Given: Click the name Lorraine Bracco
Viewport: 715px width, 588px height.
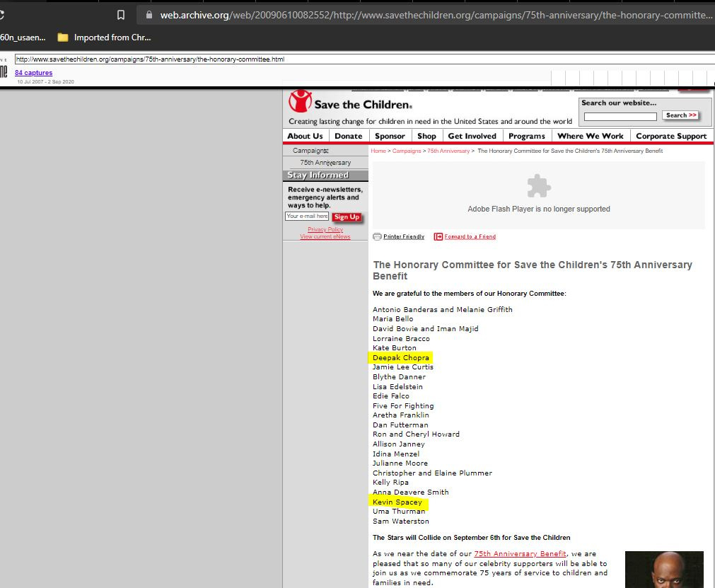Looking at the screenshot, I should (x=401, y=338).
